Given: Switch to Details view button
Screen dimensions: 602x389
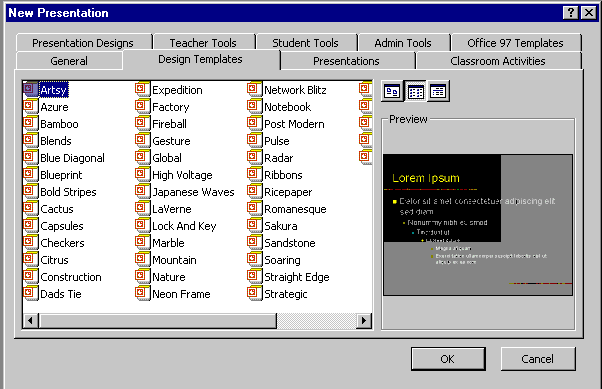Looking at the screenshot, I should [x=438, y=91].
